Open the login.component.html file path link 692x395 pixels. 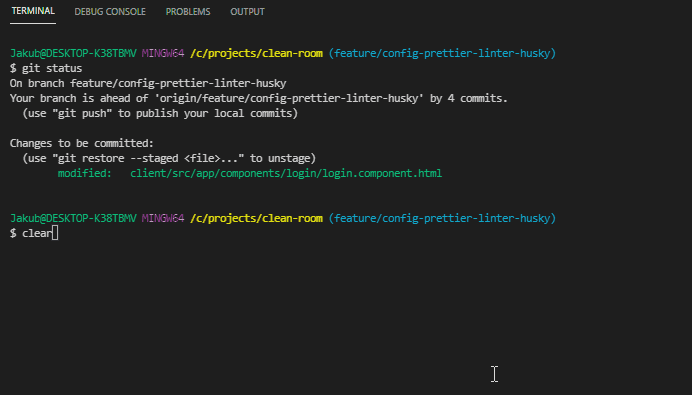pyautogui.click(x=286, y=173)
